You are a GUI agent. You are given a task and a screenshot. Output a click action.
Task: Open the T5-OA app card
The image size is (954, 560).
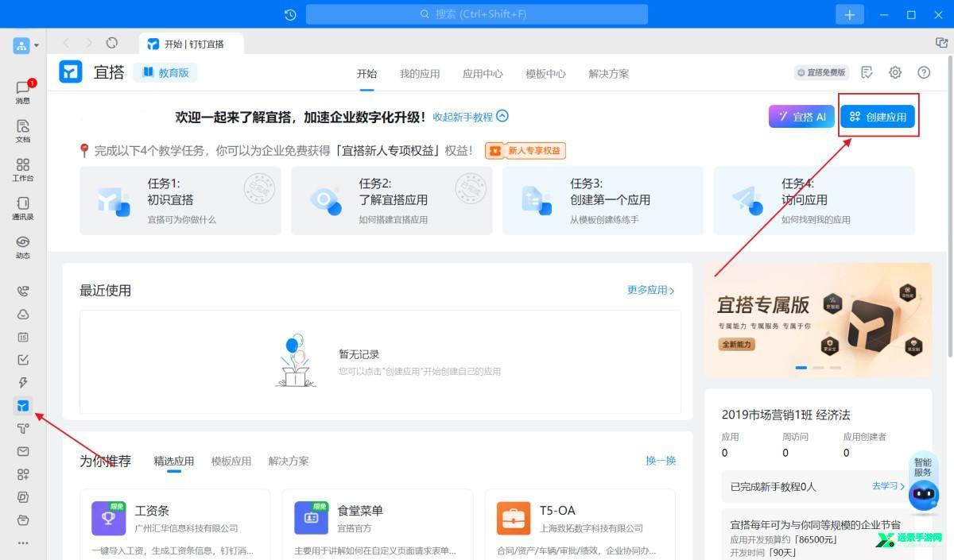tap(580, 524)
